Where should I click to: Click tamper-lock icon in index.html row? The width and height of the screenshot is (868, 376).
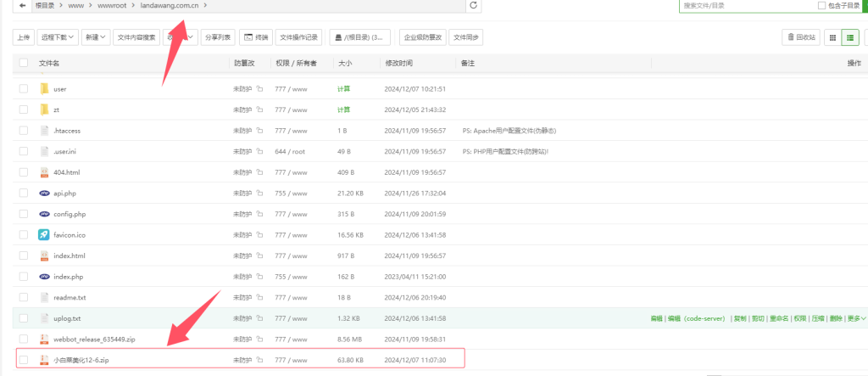tap(259, 255)
